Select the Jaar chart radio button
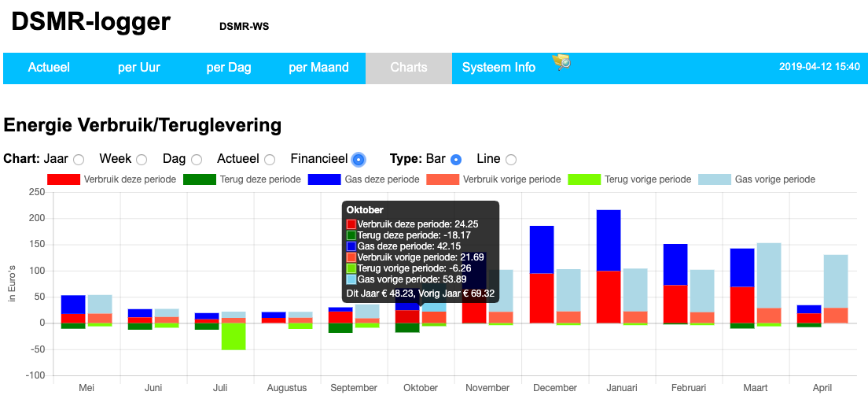 79,160
